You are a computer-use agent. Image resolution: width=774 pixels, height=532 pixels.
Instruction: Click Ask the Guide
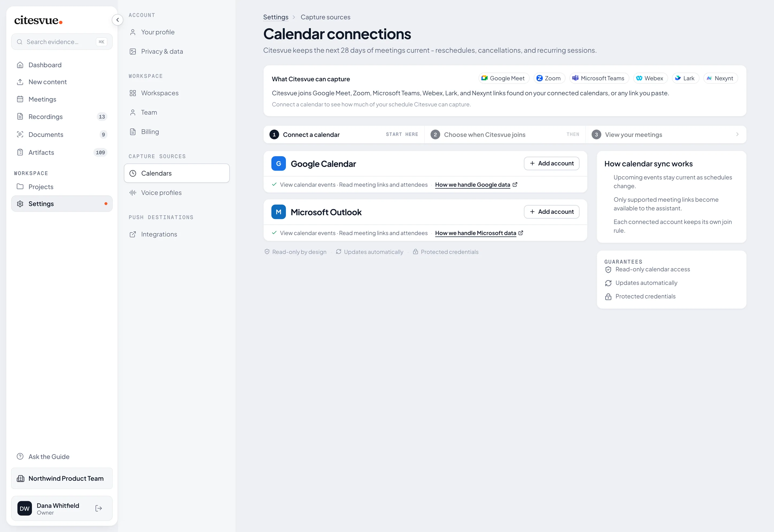tap(62, 457)
